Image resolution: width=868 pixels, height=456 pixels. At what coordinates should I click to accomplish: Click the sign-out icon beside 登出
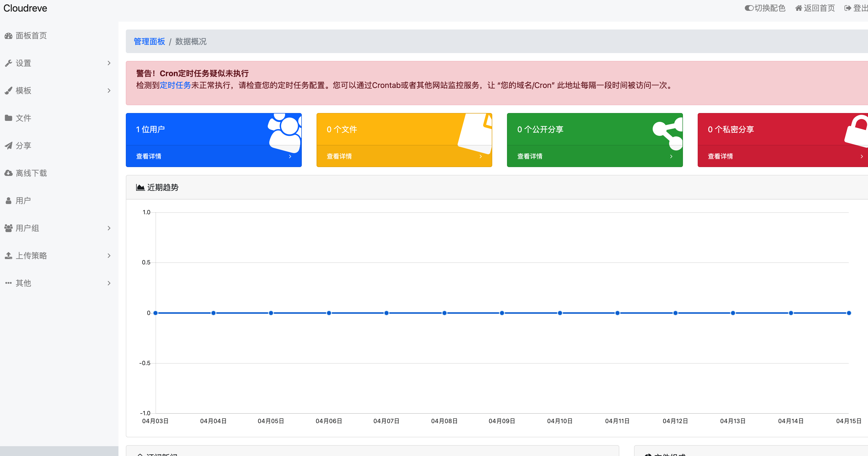(848, 8)
